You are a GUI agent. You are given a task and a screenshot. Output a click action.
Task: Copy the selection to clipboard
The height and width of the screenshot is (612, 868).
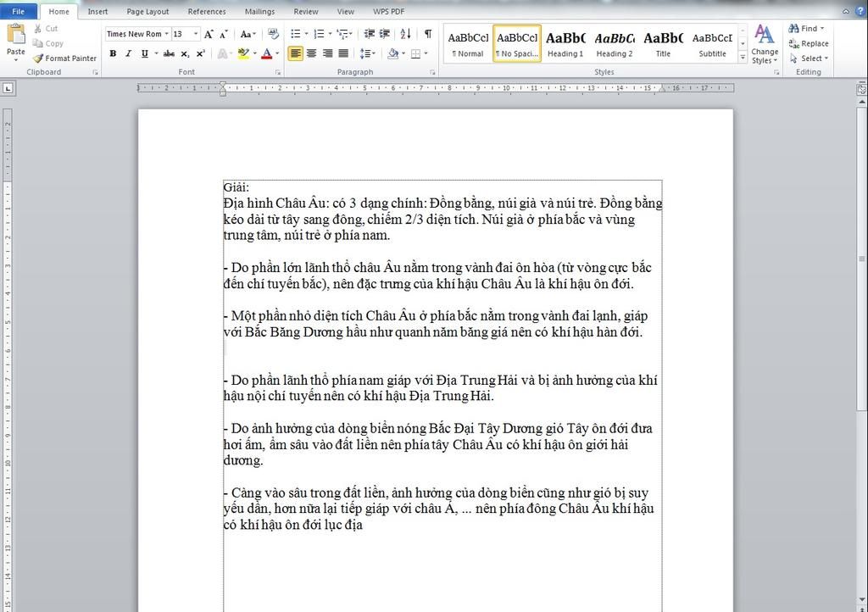coord(48,44)
